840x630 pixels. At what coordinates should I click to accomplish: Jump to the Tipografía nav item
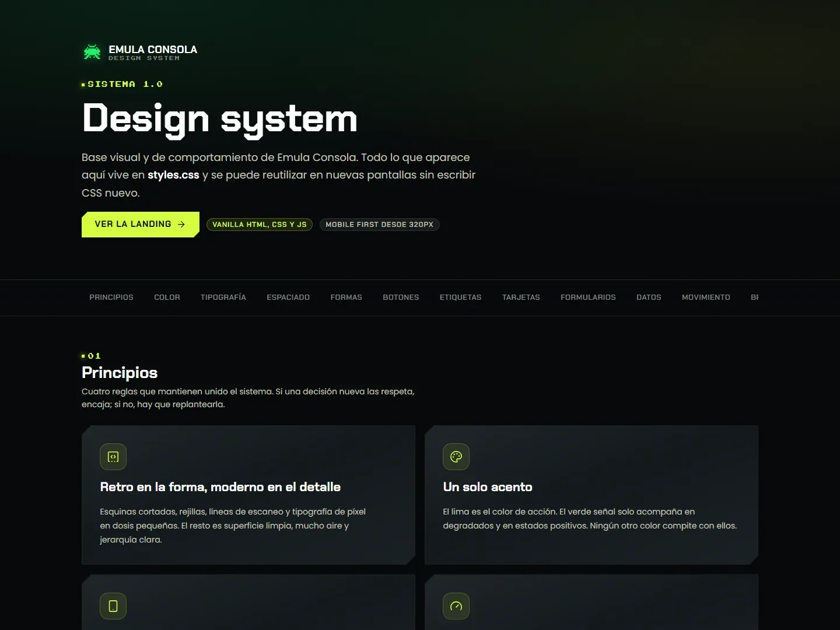point(223,297)
